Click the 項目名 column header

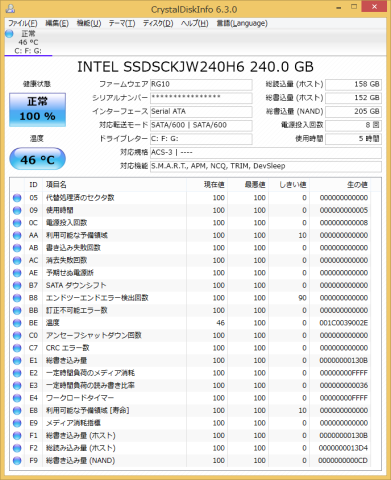pyautogui.click(x=114, y=185)
